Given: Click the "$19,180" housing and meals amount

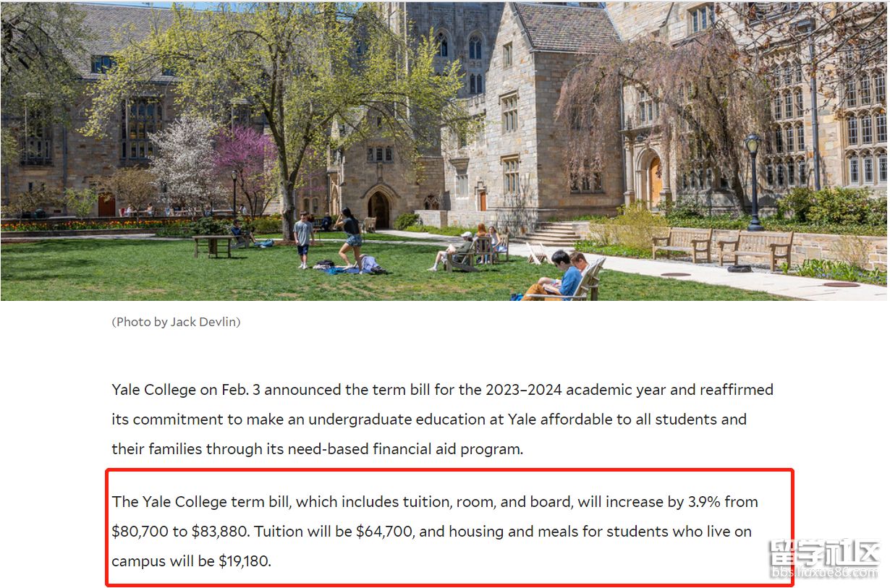Looking at the screenshot, I should click(244, 561).
